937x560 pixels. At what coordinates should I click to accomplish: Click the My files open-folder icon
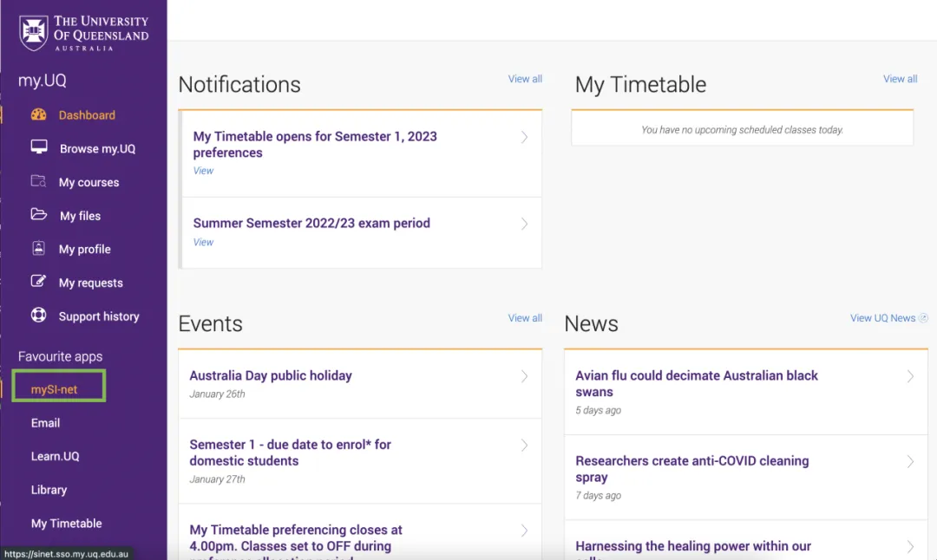click(39, 214)
